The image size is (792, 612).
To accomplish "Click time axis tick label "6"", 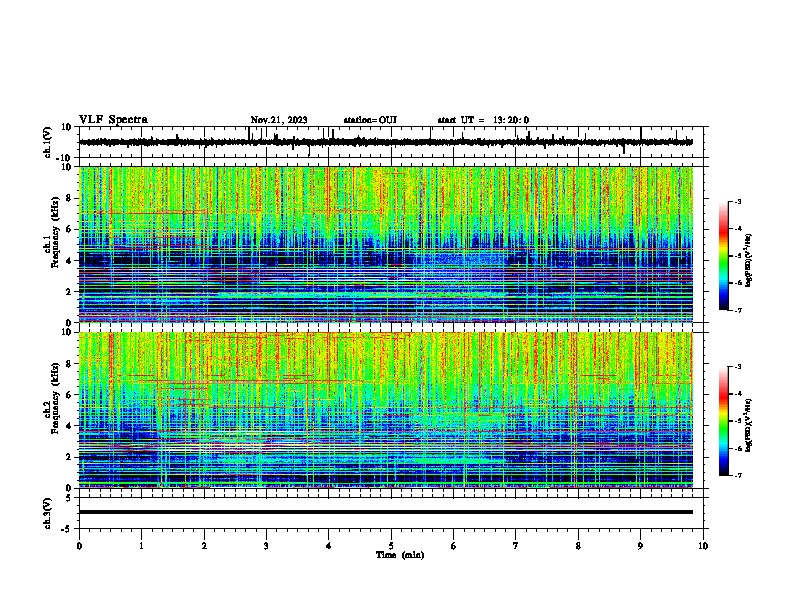I will [454, 546].
